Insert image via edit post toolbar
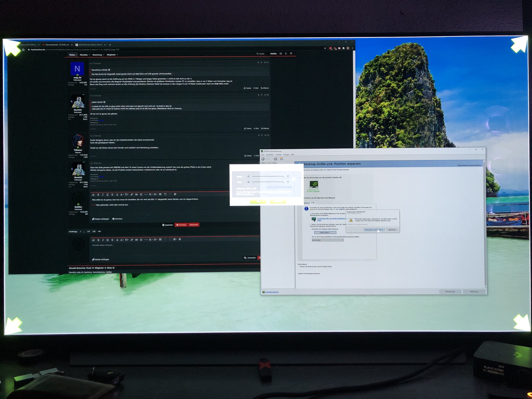The height and width of the screenshot is (399, 532). pos(136,194)
